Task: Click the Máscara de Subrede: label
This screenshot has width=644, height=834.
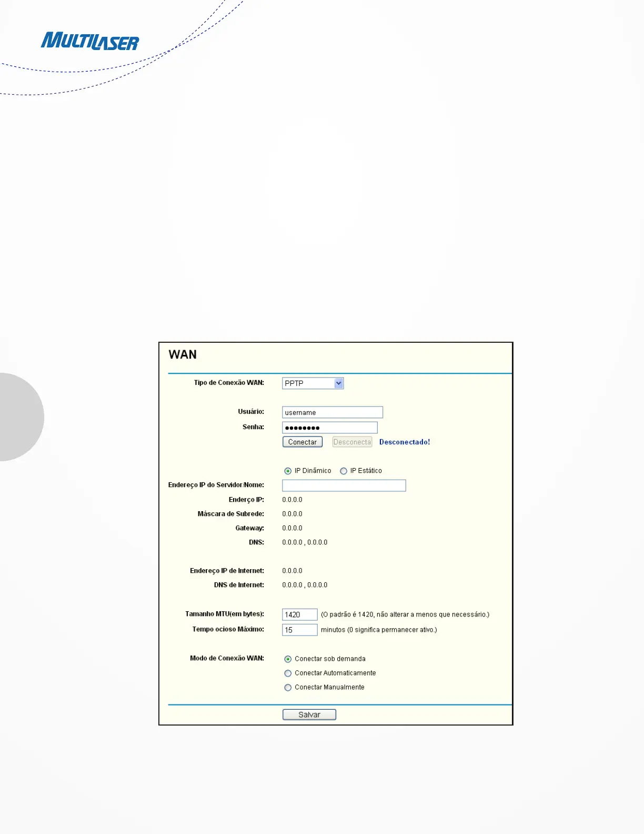Action: click(231, 514)
